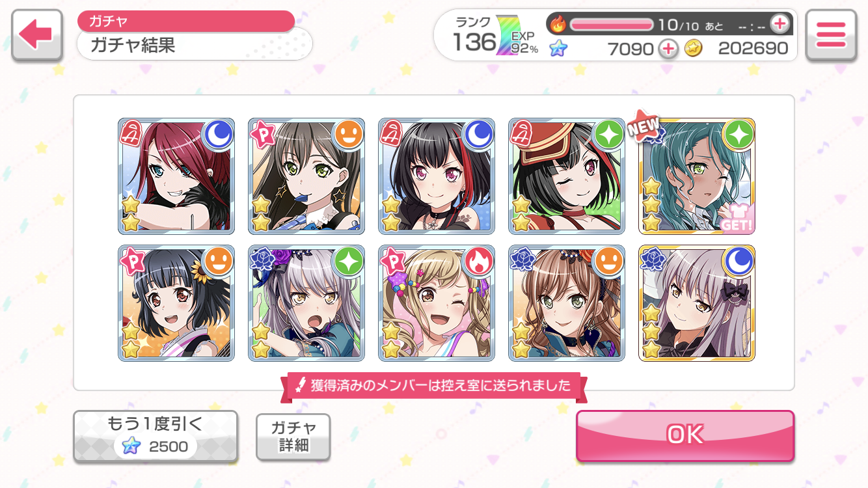Select the red military hat girl card
The height and width of the screenshot is (488, 868).
point(567,176)
